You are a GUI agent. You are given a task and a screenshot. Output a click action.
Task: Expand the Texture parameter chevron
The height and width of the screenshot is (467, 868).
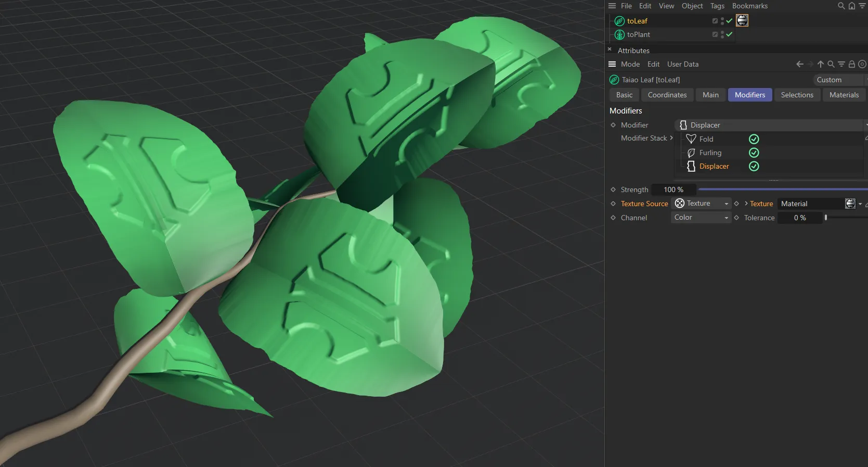746,204
